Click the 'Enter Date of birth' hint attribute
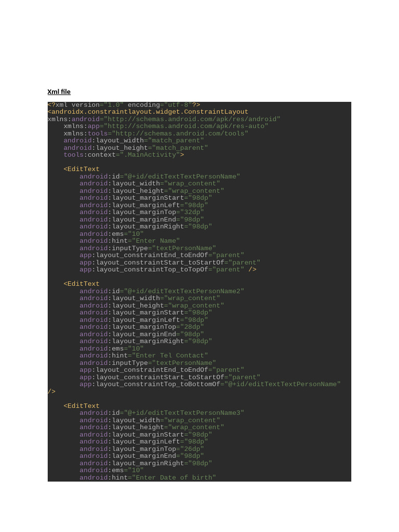Viewport: 399px width, 532px height. click(148, 477)
